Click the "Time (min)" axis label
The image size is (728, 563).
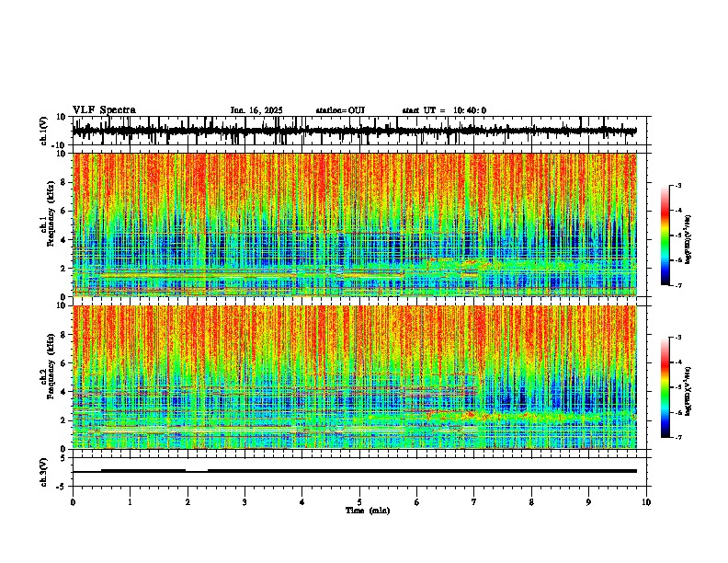coord(368,511)
